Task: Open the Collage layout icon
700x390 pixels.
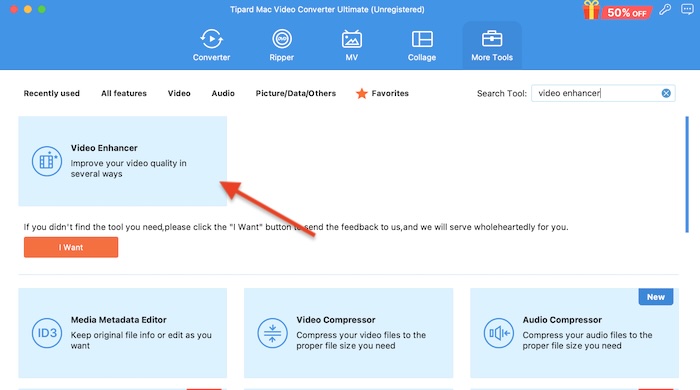Action: coord(422,39)
